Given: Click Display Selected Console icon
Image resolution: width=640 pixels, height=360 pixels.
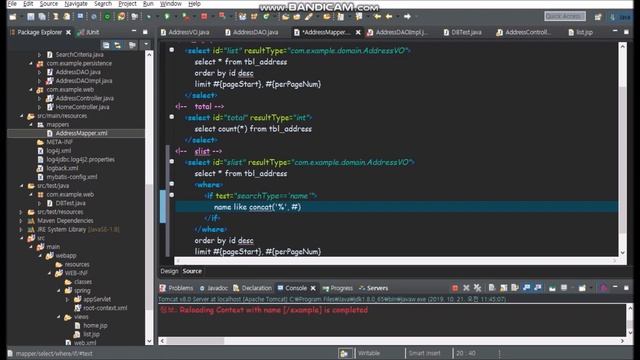Looking at the screenshot, I should click(564, 288).
